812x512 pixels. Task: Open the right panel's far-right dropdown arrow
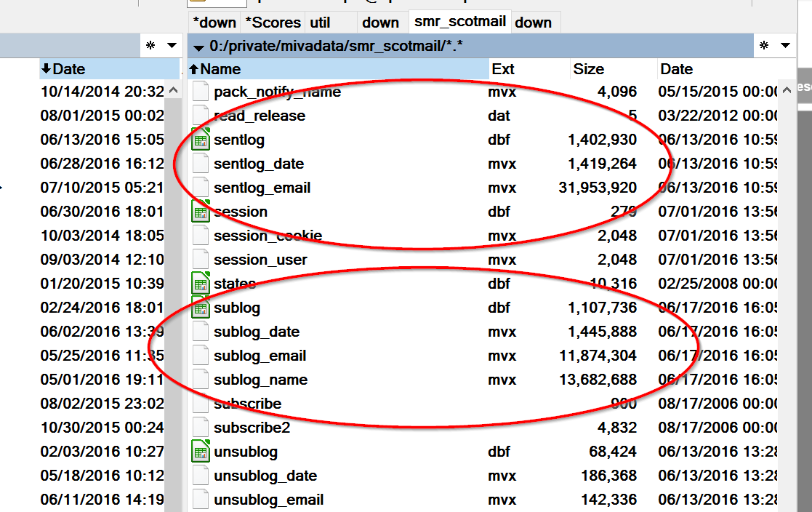coord(785,46)
